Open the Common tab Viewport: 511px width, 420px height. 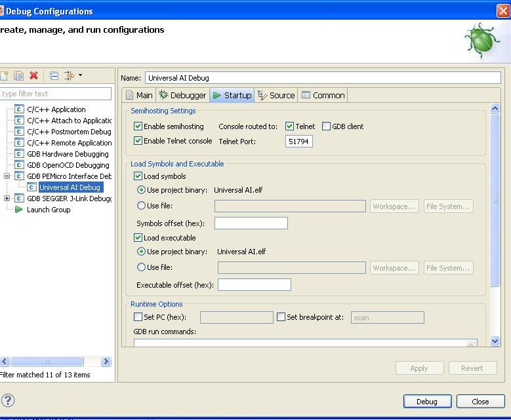tap(323, 95)
